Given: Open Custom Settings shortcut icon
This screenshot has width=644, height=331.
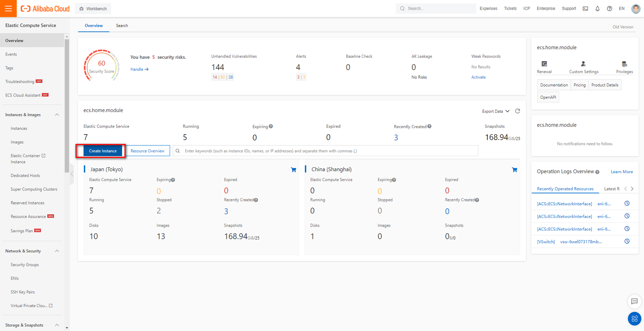Looking at the screenshot, I should click(x=583, y=64).
